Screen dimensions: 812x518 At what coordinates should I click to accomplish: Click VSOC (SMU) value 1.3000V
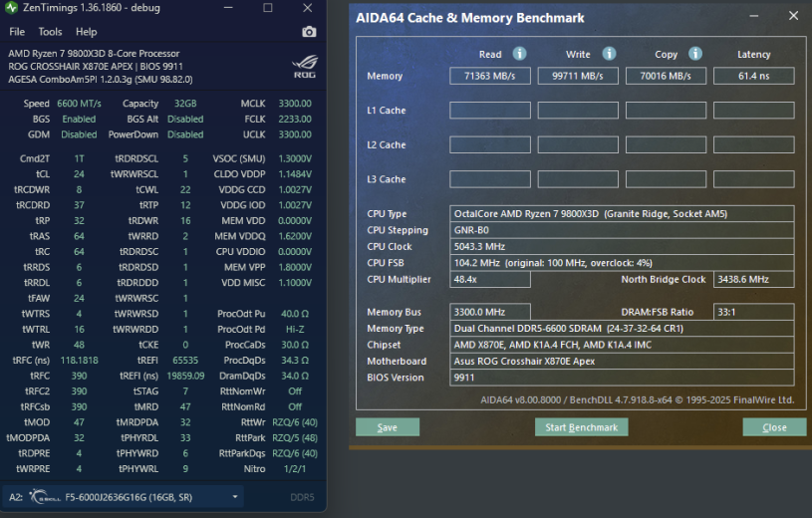point(295,158)
